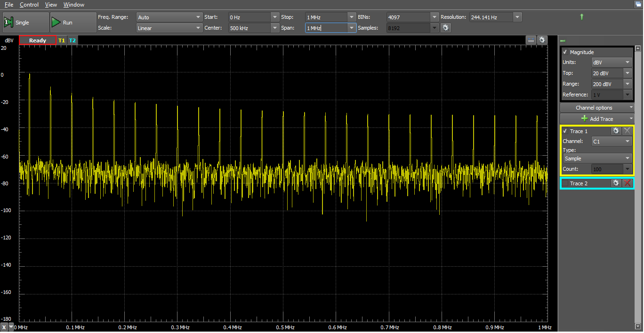644x333 pixels.
Task: Expand the Units dBV dropdown
Action: [612, 62]
